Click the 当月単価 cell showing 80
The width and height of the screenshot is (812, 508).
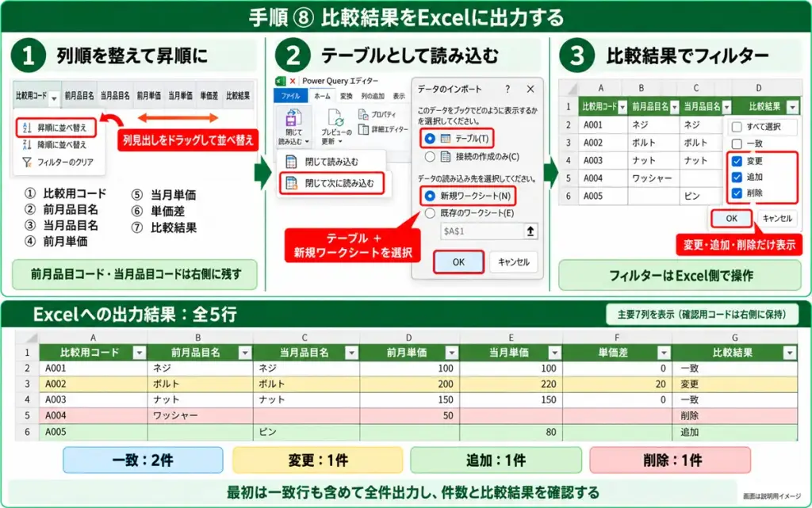(x=511, y=432)
